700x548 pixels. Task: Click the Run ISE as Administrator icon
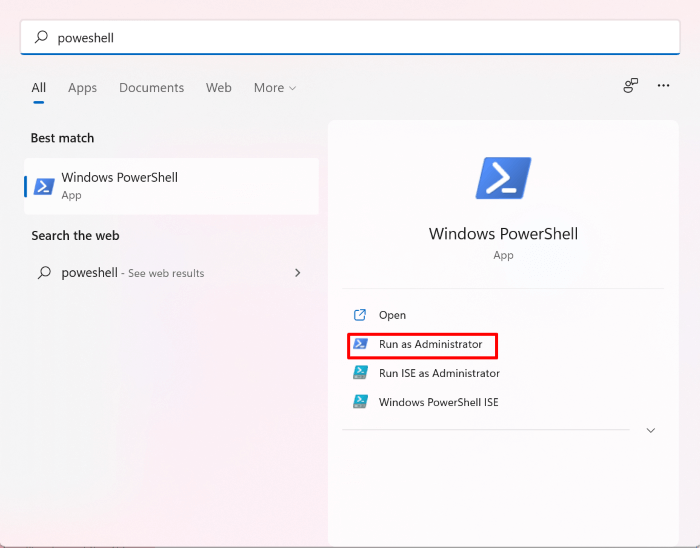click(360, 373)
